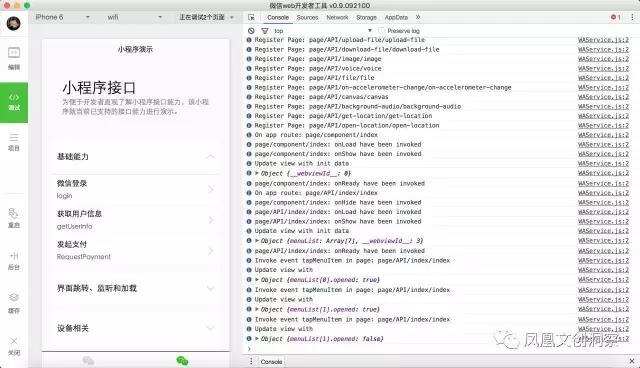640x368 pixels.
Task: Expand Object menuList[1].opened: true entry
Action: coord(257,309)
